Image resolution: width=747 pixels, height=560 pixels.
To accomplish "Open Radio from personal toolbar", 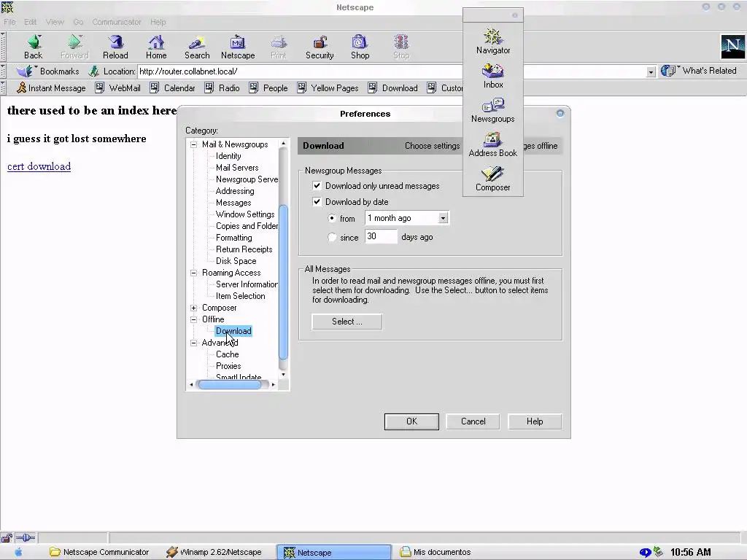I will 222,87.
